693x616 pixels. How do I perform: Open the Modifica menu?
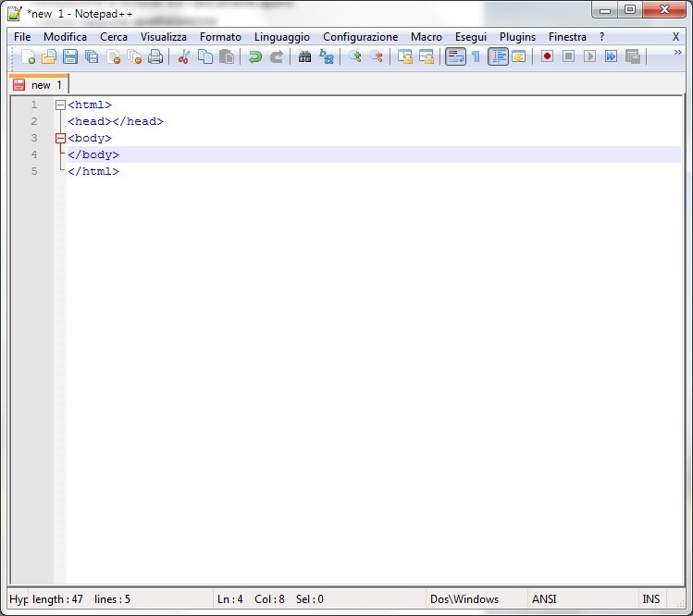click(65, 37)
